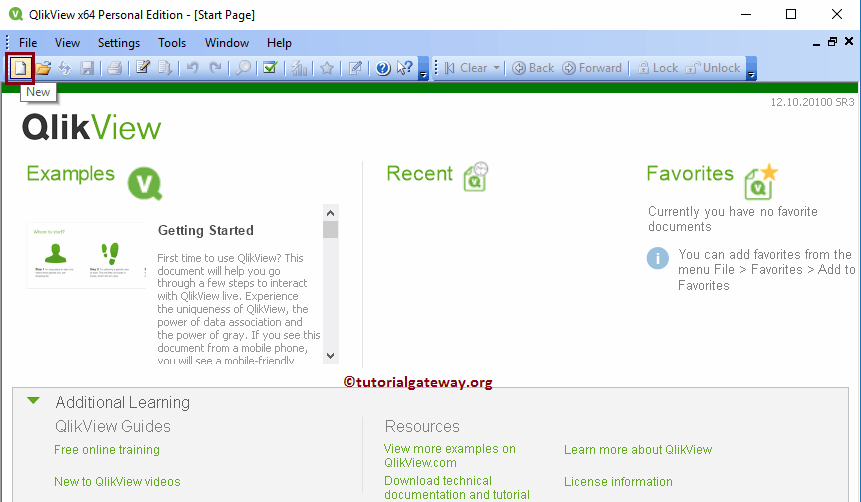Screen dimensions: 861x502
Task: Collapse the Additional Learning section triangle
Action: [x=33, y=401]
